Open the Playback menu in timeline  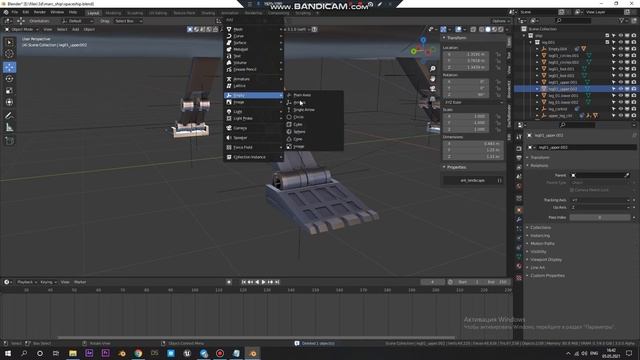click(27, 282)
